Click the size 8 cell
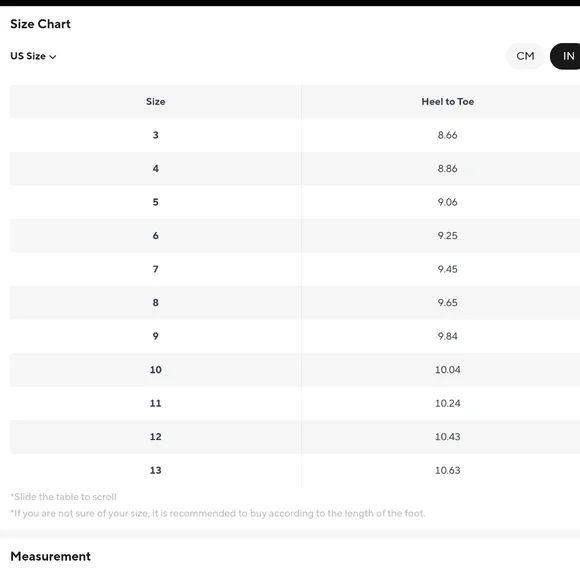 tap(156, 303)
